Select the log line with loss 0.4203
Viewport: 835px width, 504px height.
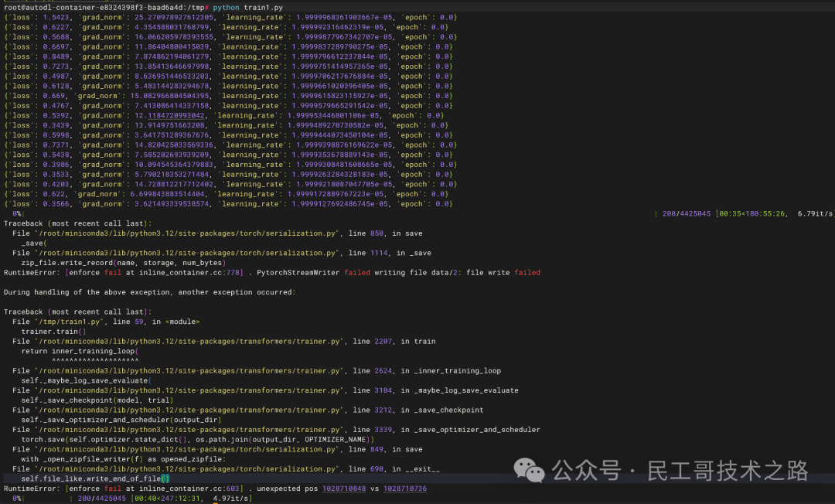point(230,184)
